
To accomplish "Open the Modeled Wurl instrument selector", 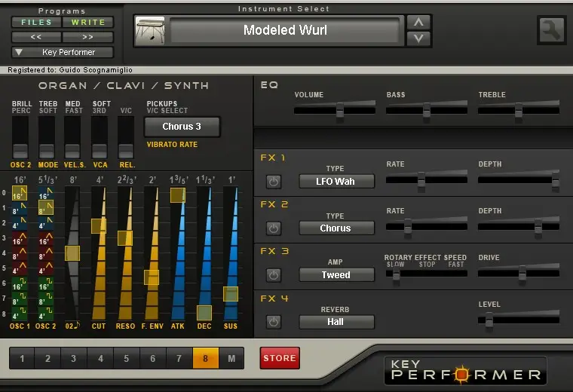I will [285, 30].
